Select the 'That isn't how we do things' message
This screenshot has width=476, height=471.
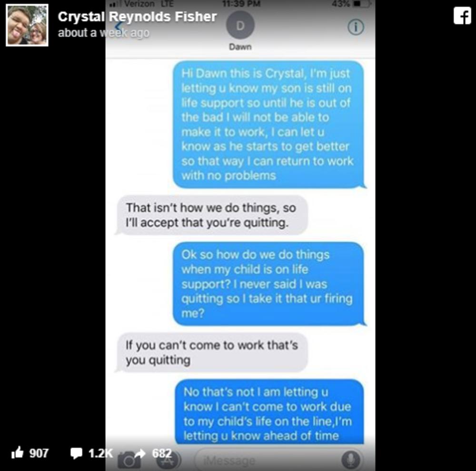point(212,215)
